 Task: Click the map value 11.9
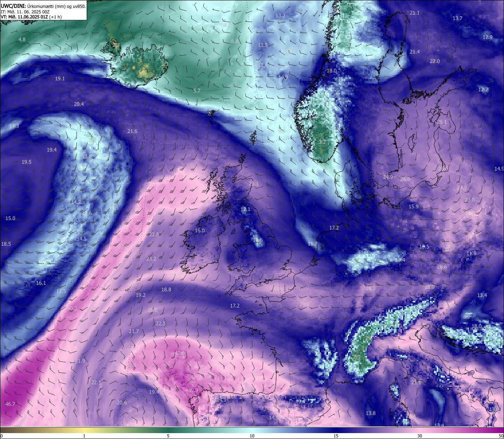pyautogui.click(x=471, y=254)
